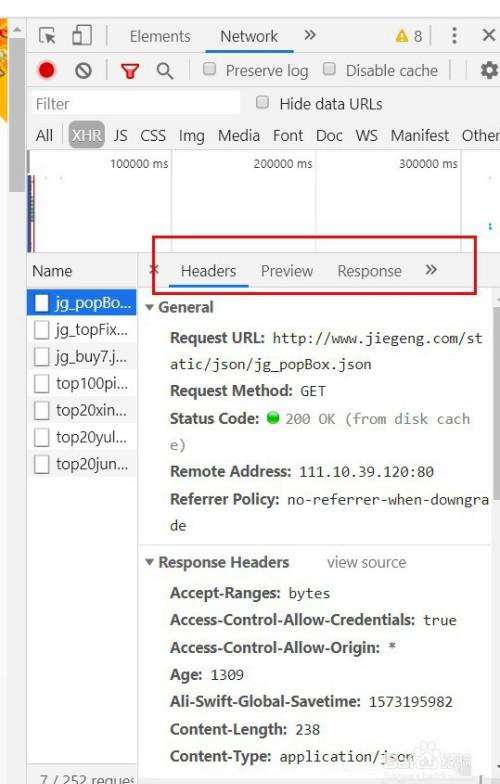Collapse the Response Headers section
This screenshot has width=500, height=784.
pos(149,562)
